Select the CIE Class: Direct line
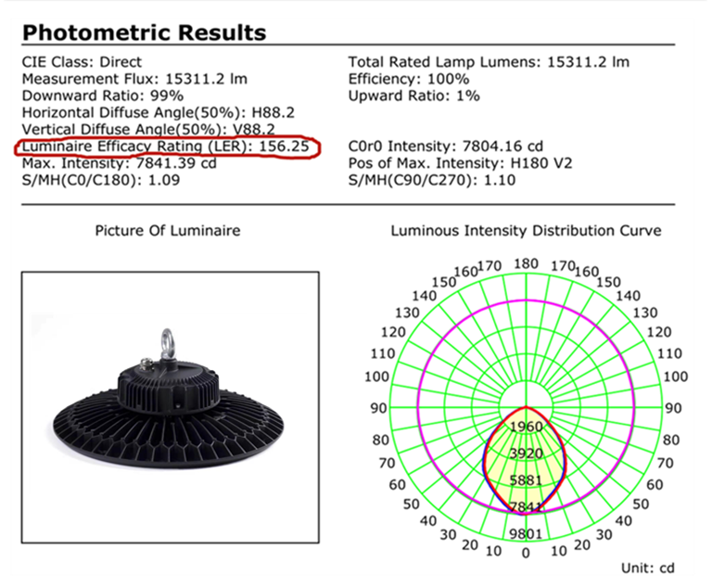 pyautogui.click(x=82, y=62)
